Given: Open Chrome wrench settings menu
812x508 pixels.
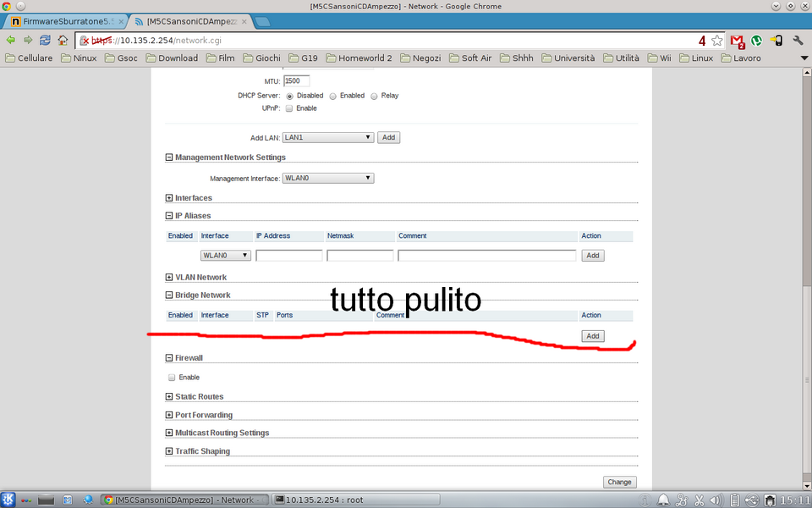Looking at the screenshot, I should 797,40.
